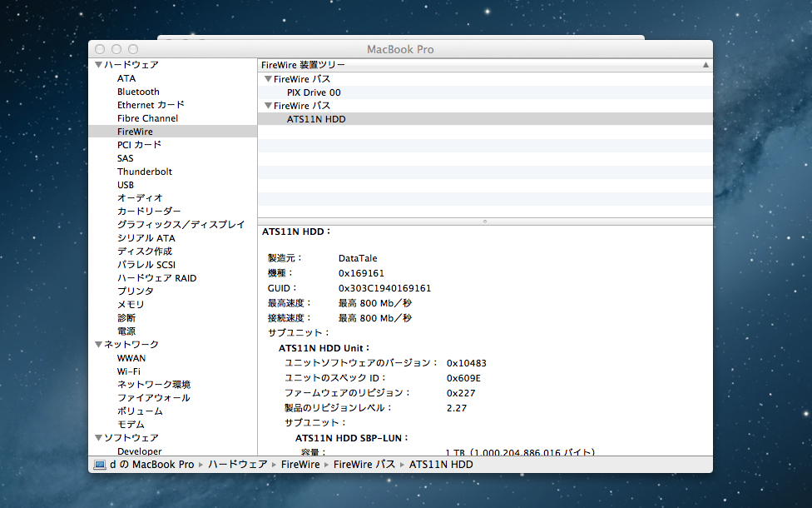This screenshot has height=508, width=812.
Task: Click the 最高速度 value 最高 800 Mb／秒
Action: coord(375,303)
